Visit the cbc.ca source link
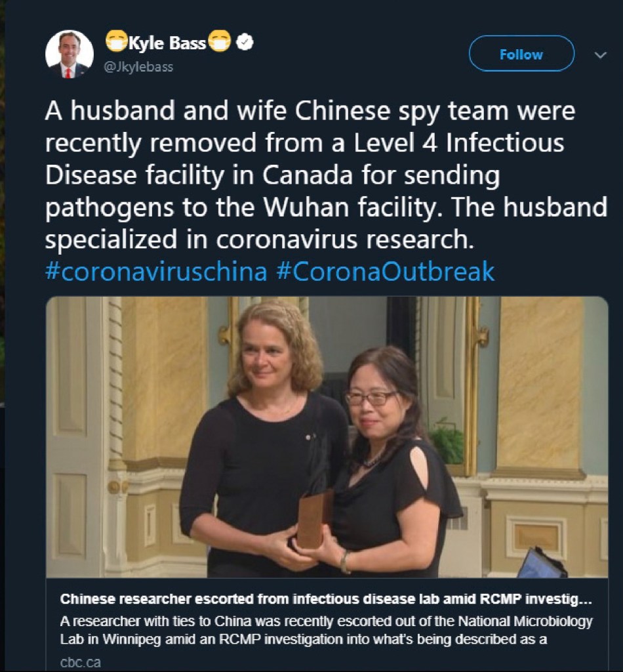The image size is (623, 672). coord(81,662)
